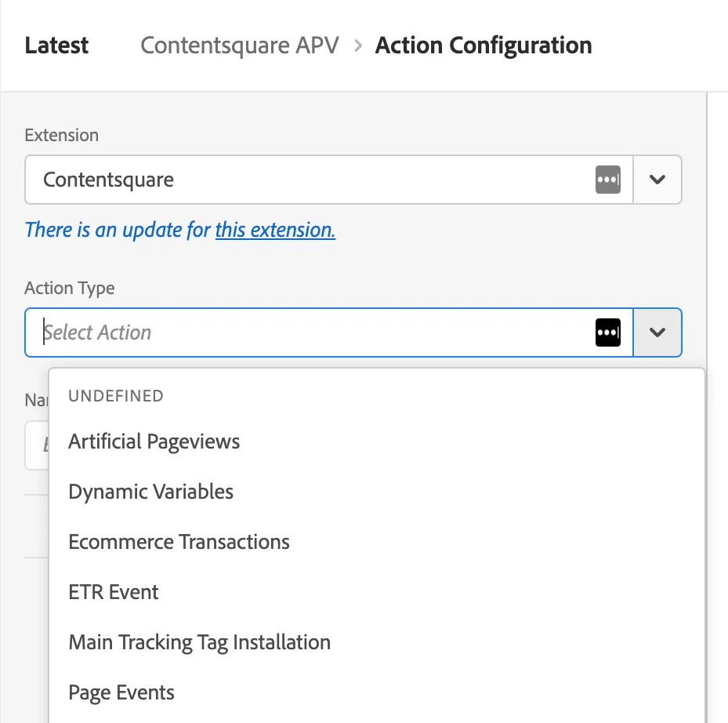Pick Ecommerce Transactions from the dropdown

179,542
